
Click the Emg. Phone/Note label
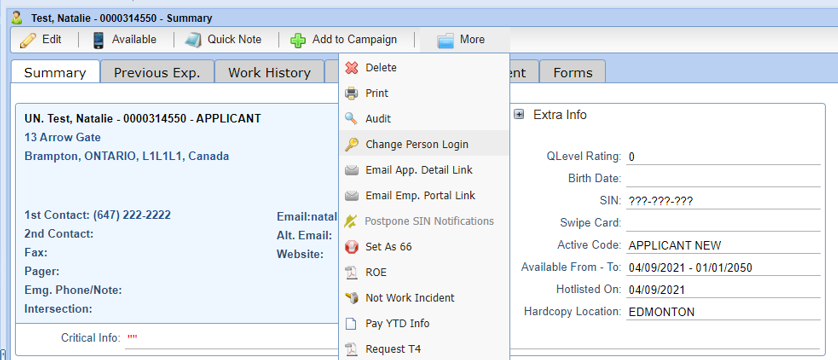[73, 291]
